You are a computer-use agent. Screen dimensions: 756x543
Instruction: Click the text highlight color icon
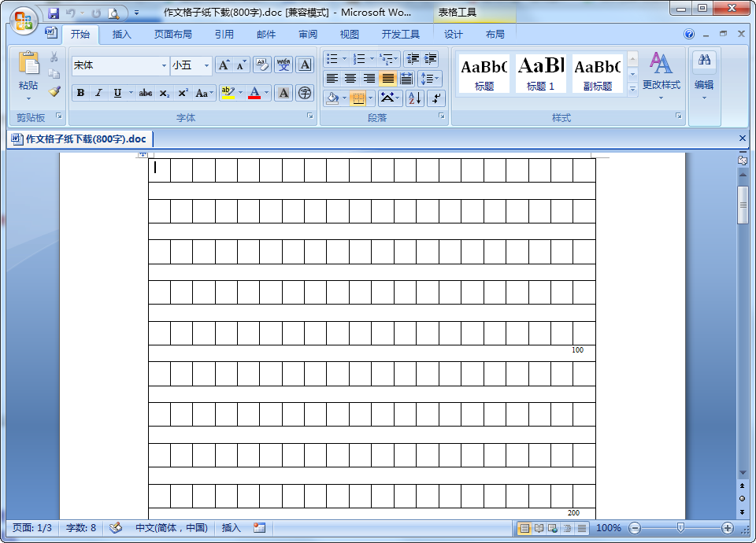(227, 93)
